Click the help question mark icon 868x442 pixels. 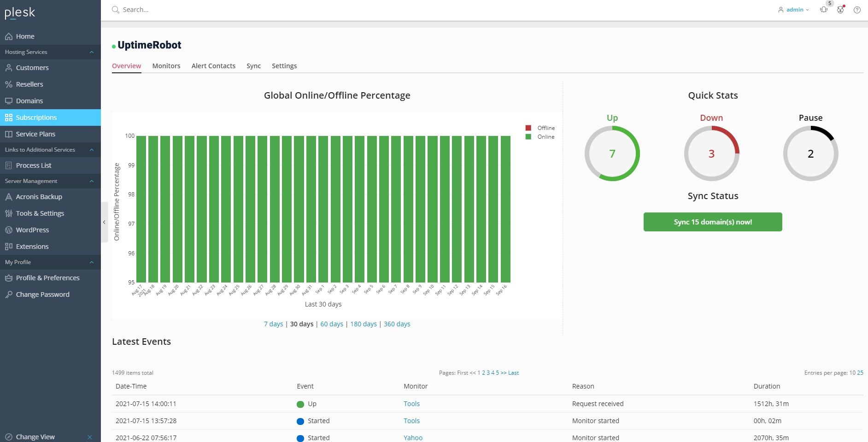coord(857,10)
